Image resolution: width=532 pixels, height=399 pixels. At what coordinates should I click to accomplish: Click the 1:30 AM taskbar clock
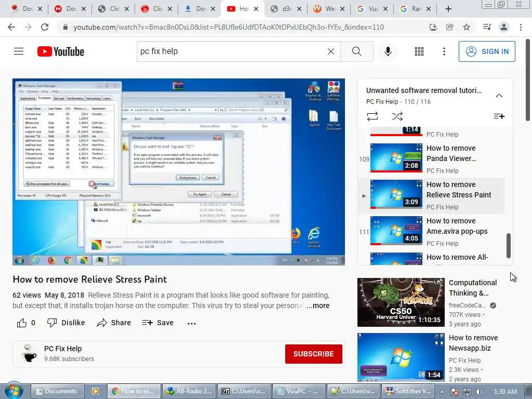(506, 392)
